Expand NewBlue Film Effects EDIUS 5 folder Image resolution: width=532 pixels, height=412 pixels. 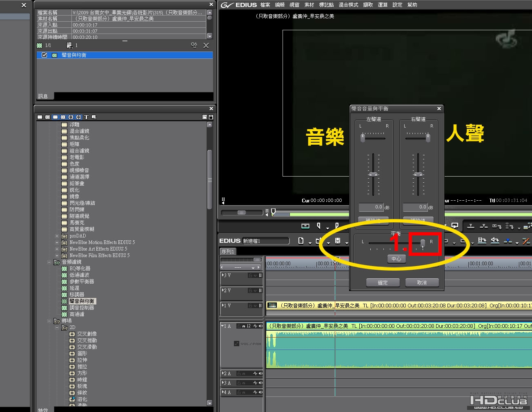coord(57,255)
